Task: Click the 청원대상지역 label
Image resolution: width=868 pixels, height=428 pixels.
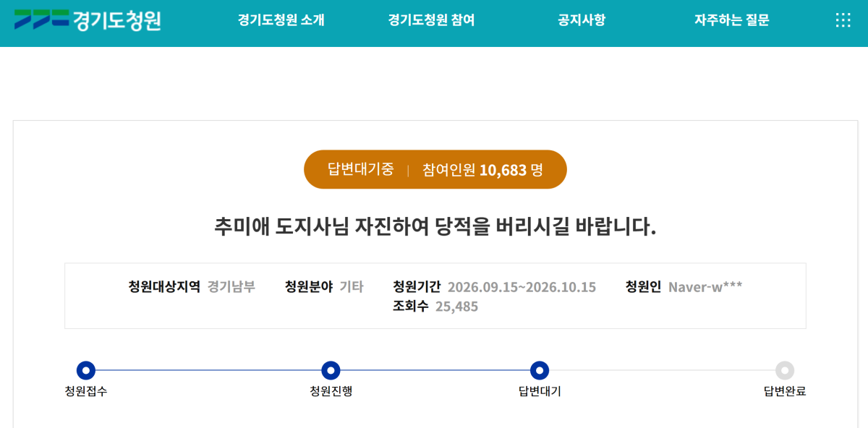Action: pos(164,287)
